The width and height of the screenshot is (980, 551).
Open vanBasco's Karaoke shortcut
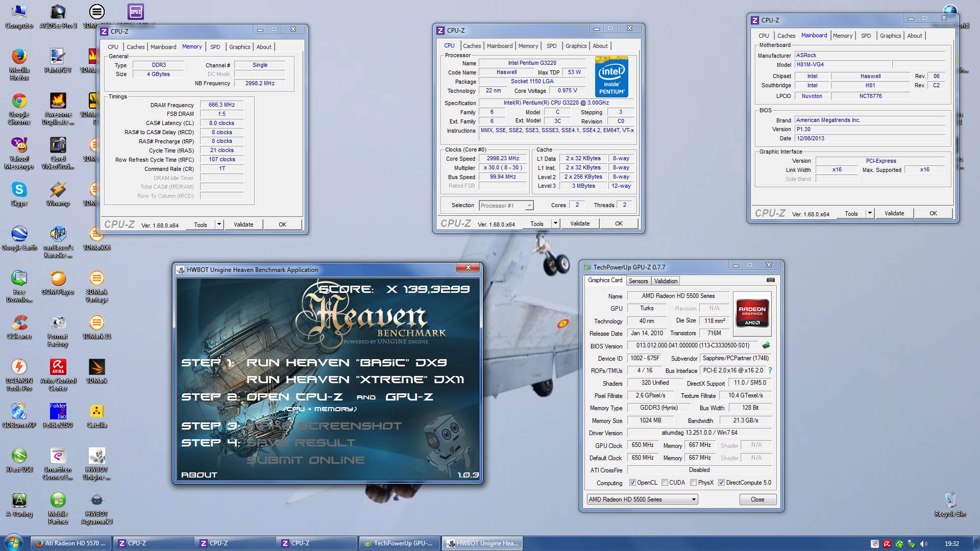(x=58, y=241)
